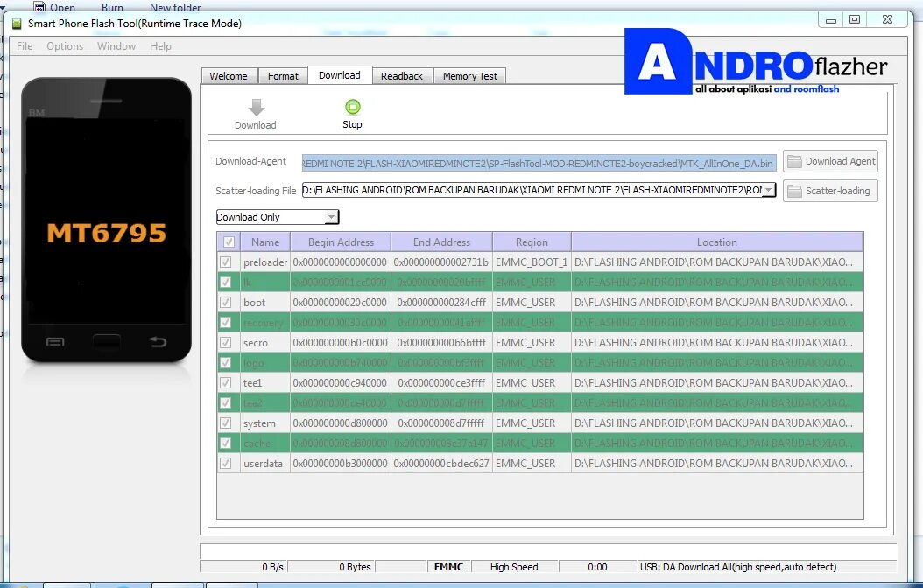Screen dimensions: 923x588
Task: Click the Smart Phone Flash Tool title icon
Action: tap(17, 24)
